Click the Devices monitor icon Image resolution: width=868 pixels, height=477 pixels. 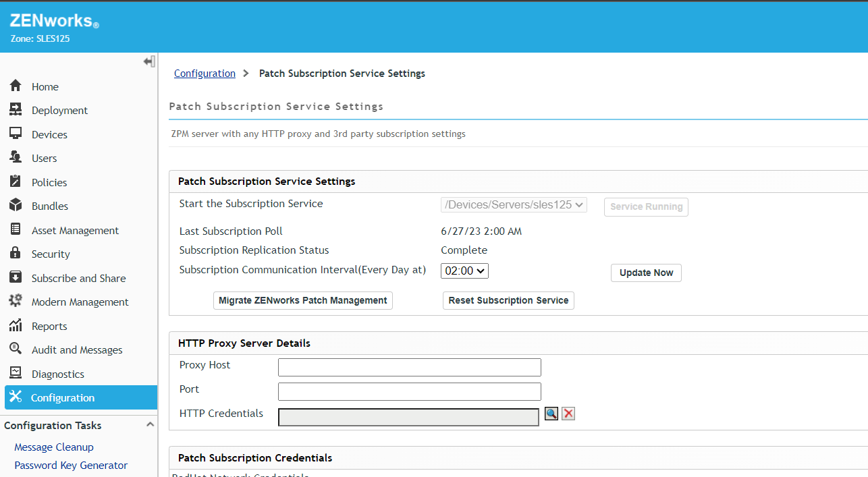tap(15, 134)
